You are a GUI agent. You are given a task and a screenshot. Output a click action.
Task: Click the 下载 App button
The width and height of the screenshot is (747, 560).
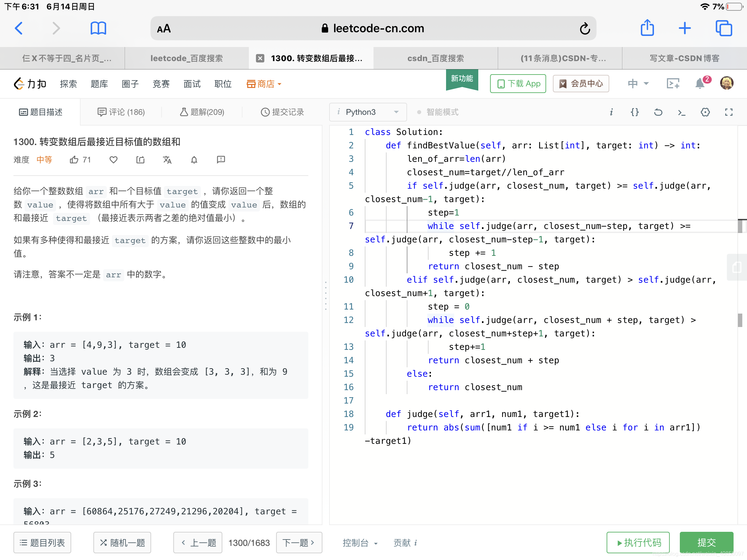[518, 83]
